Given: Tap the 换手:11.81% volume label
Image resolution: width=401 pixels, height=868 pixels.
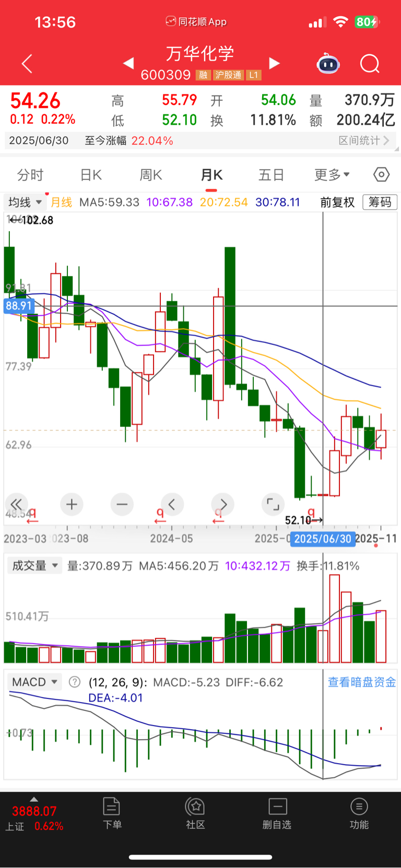Looking at the screenshot, I should point(328,566).
